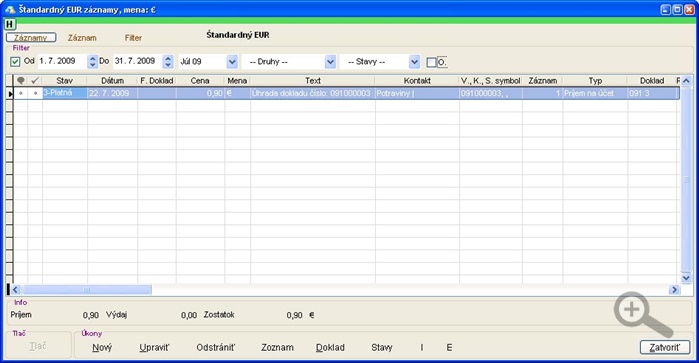Click the Typ column header

tap(595, 81)
